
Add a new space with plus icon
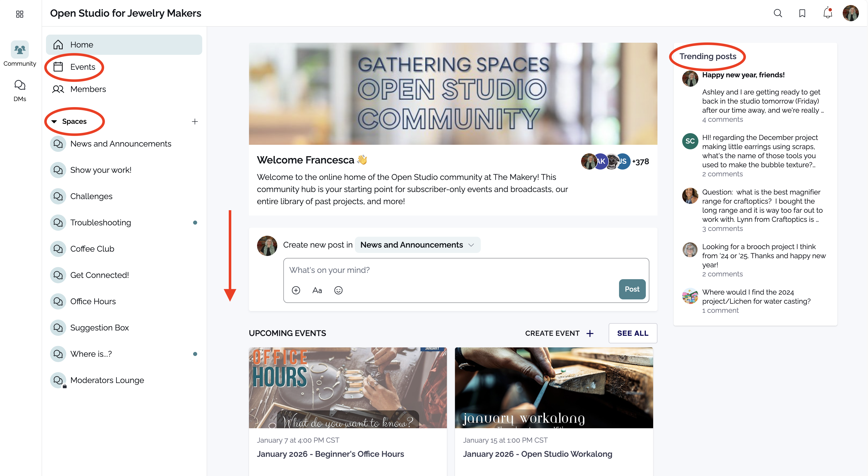click(195, 121)
